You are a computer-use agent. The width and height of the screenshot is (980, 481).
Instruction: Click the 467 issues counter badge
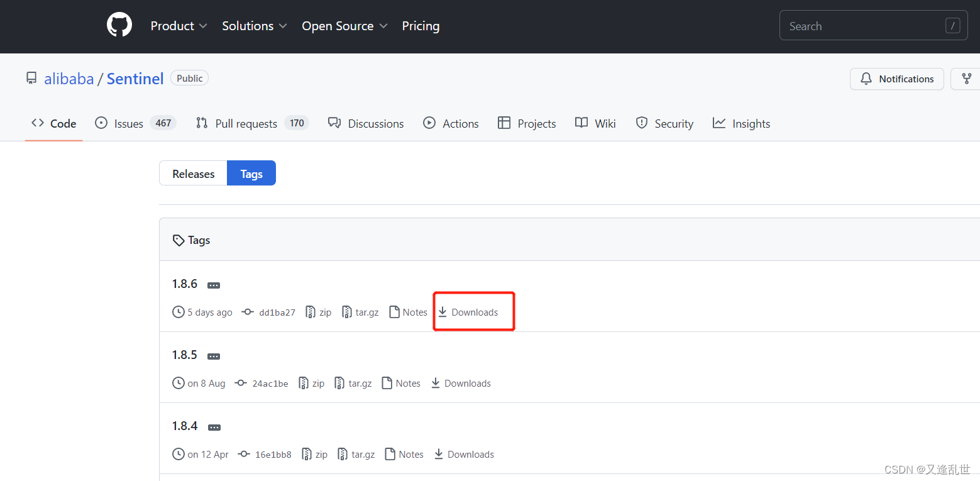pyautogui.click(x=163, y=123)
